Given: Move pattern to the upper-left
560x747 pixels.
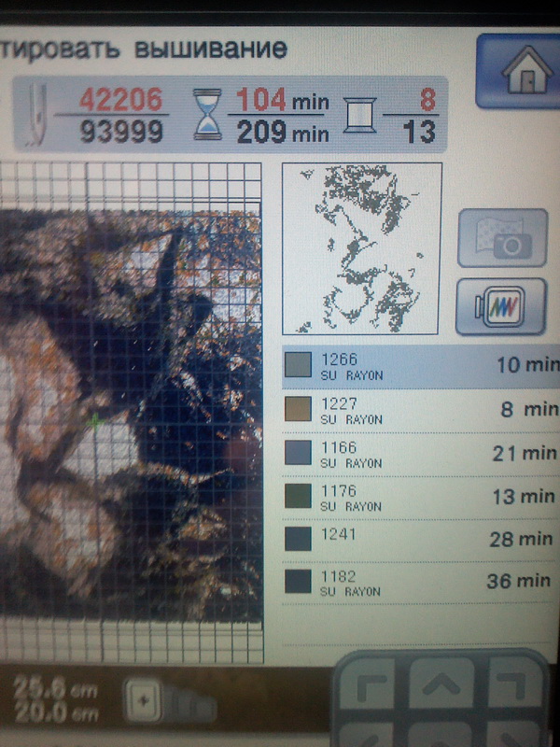Looking at the screenshot, I should [x=369, y=684].
